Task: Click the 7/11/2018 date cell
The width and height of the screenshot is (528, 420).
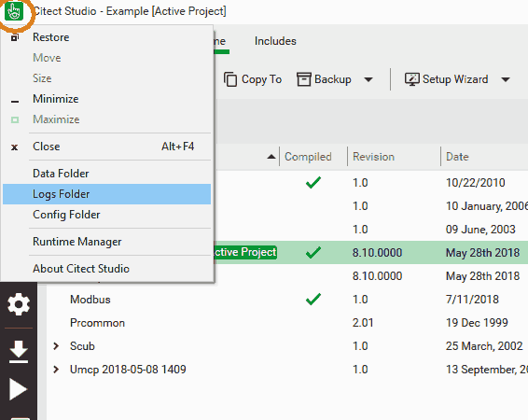Action: (472, 300)
